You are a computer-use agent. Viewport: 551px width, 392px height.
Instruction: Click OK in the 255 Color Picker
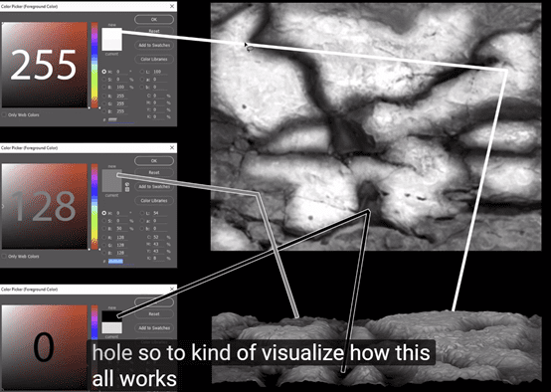(154, 19)
